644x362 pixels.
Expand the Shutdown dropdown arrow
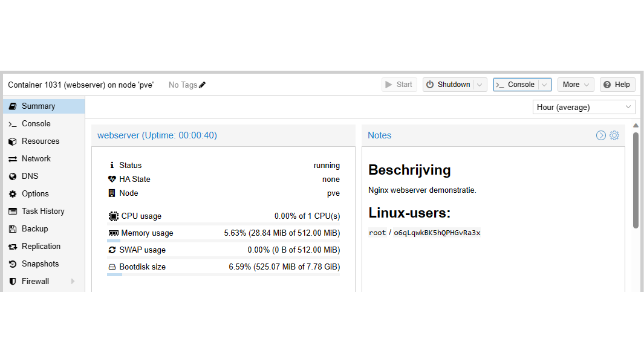481,85
